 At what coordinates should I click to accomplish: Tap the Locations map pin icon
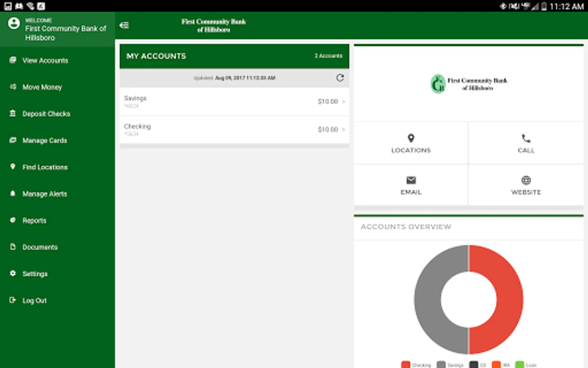tap(411, 138)
